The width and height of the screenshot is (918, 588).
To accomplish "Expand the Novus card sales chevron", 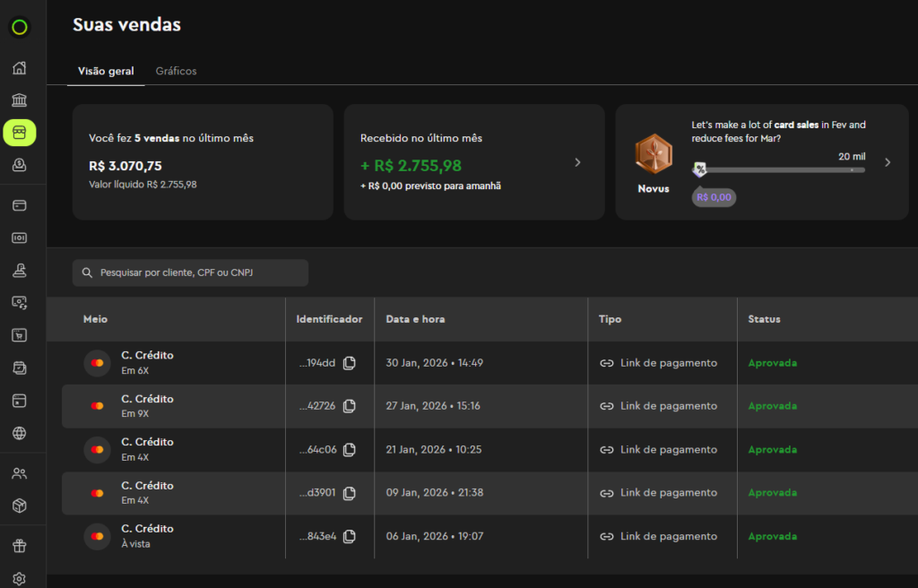I will [888, 162].
